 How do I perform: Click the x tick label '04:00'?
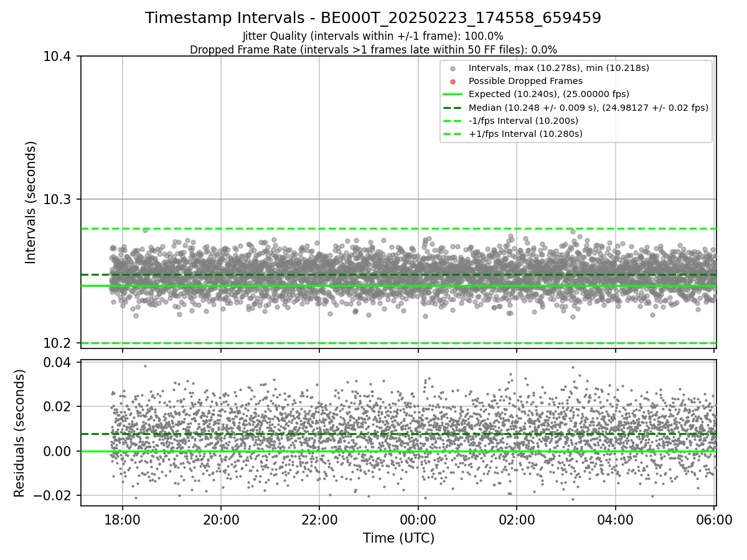pyautogui.click(x=616, y=520)
